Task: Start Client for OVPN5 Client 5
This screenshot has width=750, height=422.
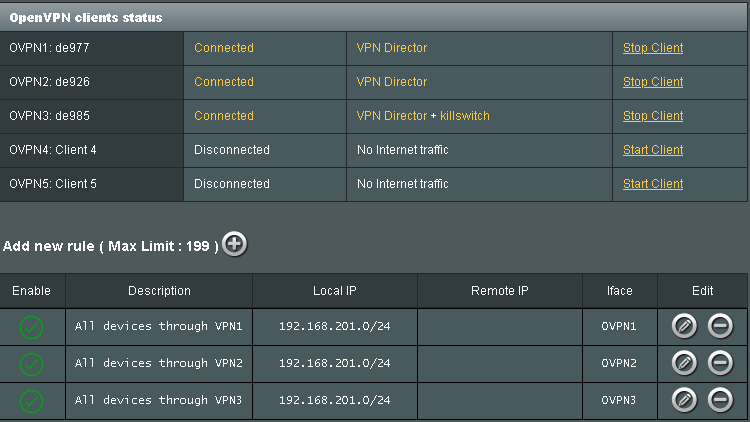Action: pos(653,184)
